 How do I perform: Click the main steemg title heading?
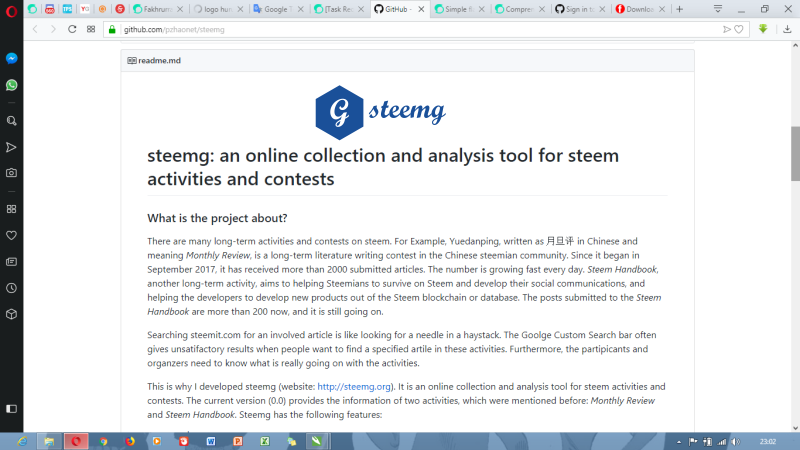pos(383,167)
